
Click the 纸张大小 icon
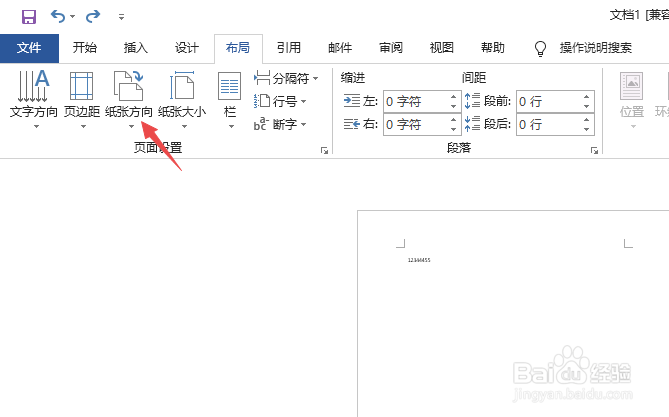[182, 86]
